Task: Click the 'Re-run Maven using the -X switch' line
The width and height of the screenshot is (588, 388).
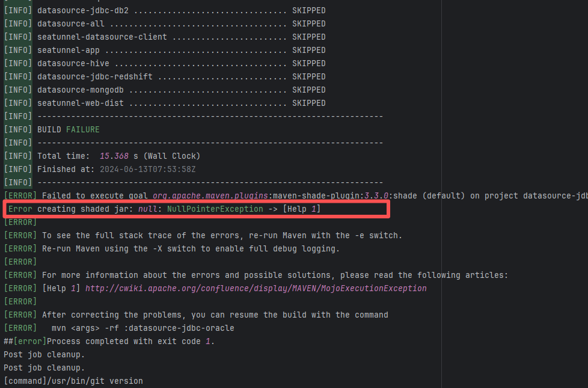Action: tap(191, 248)
